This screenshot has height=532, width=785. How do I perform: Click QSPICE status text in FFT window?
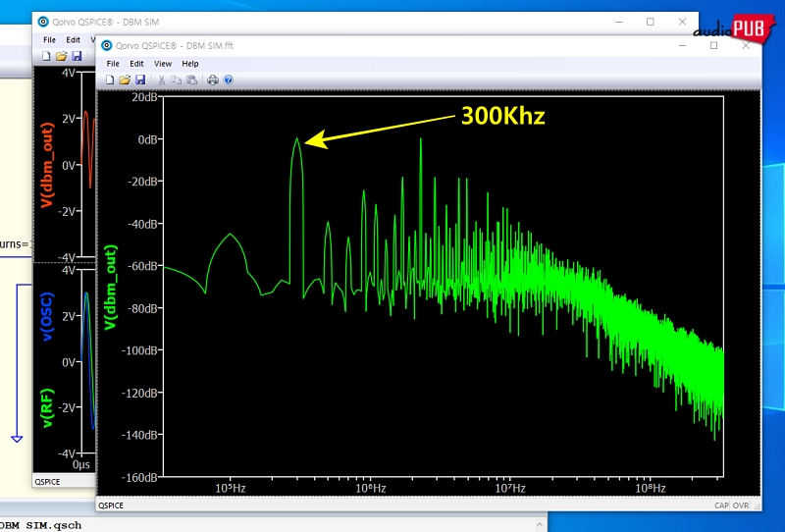(111, 505)
